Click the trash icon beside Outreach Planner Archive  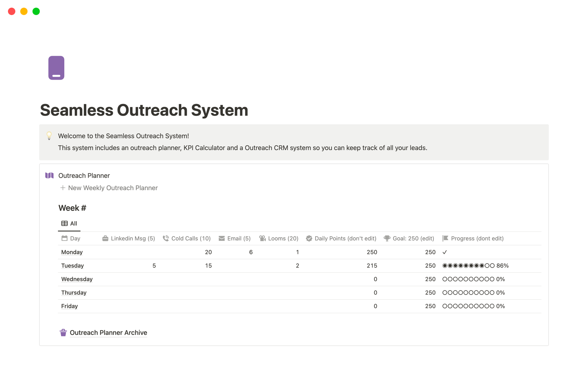63,332
